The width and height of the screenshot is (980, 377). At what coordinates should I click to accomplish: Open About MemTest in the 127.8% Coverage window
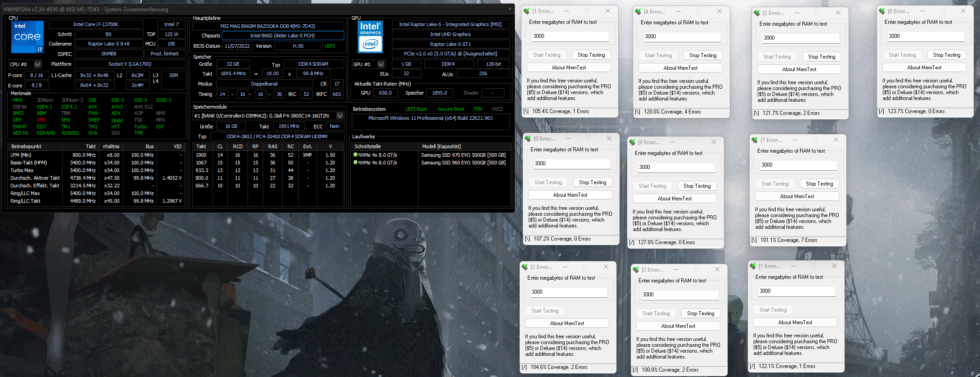[674, 199]
